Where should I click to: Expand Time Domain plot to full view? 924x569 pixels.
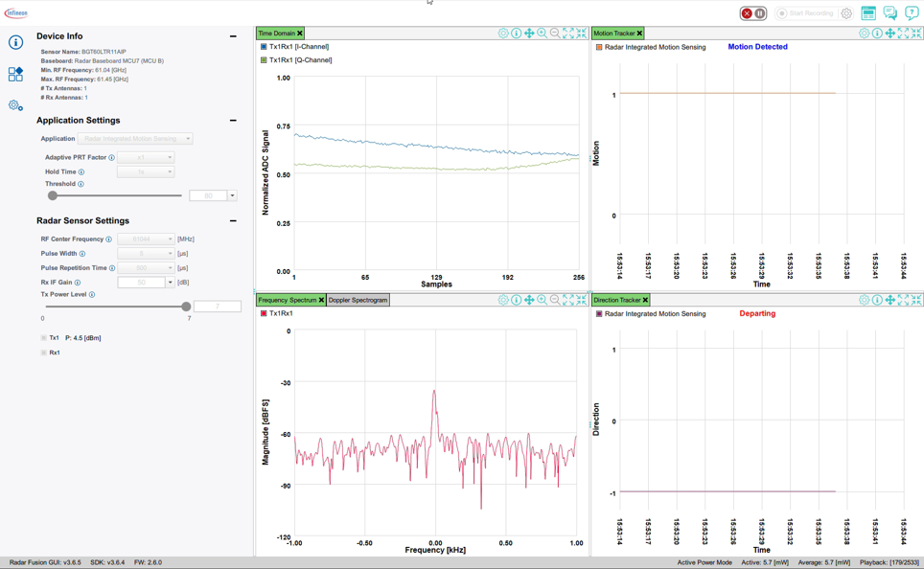tap(568, 33)
